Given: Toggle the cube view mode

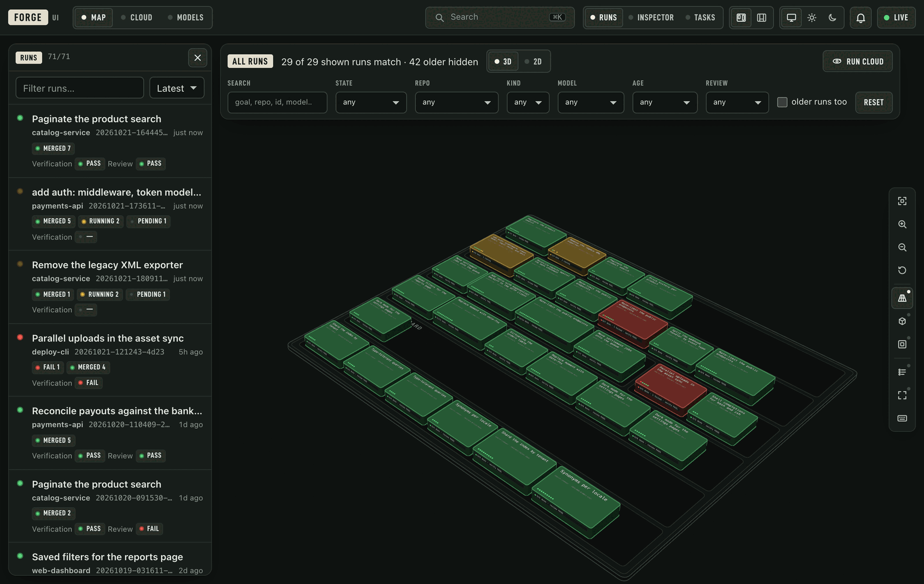Looking at the screenshot, I should click(902, 321).
